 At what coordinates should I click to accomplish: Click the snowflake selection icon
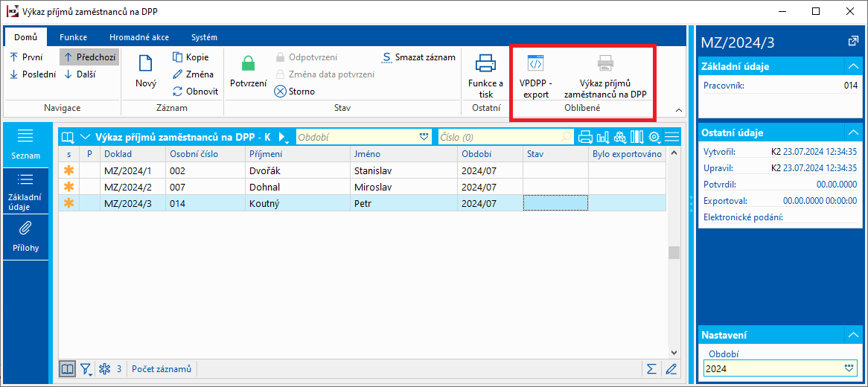[x=104, y=368]
